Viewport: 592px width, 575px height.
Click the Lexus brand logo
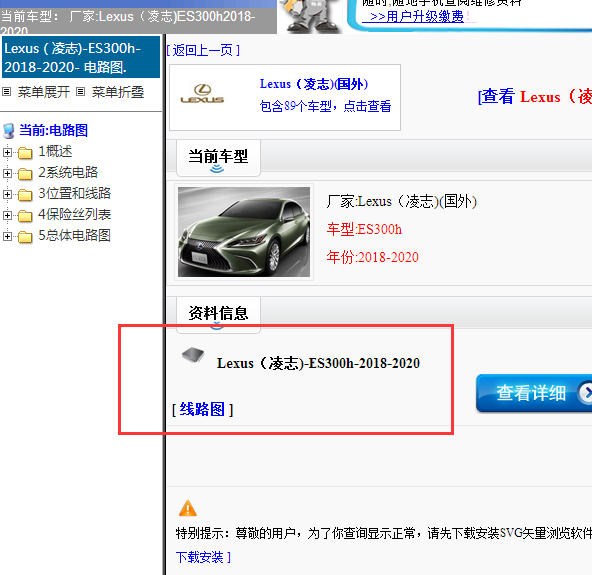point(202,94)
